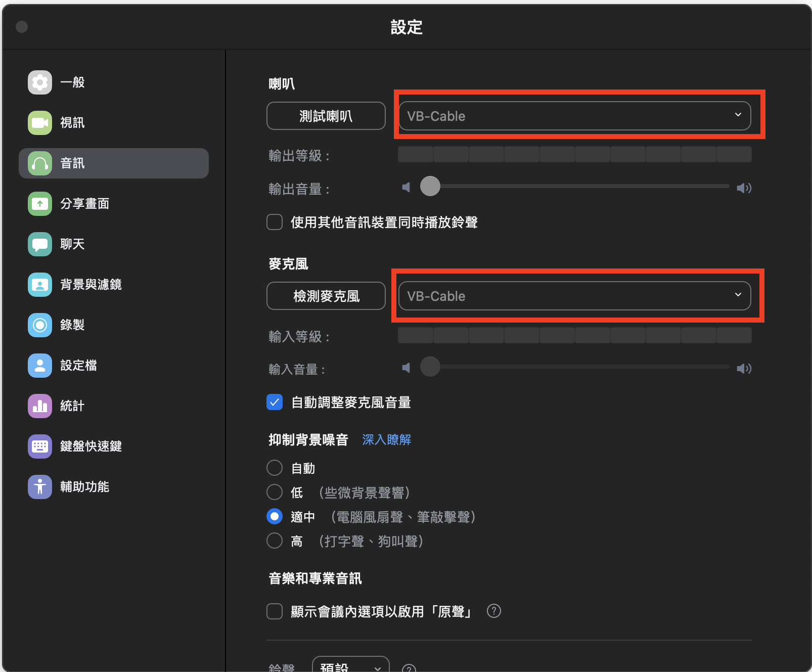This screenshot has width=812, height=672.
Task: Click the 聊天 speech bubble icon
Action: tap(40, 244)
